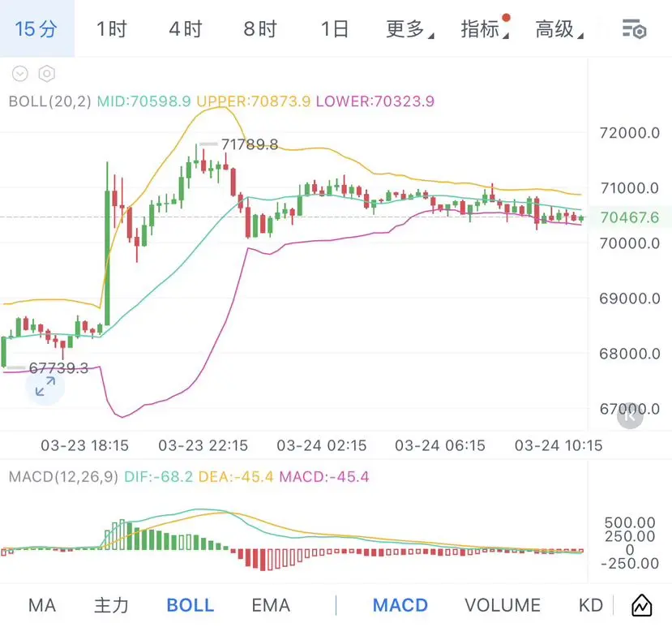
Task: Tap the MID:70598.9 value
Action: pyautogui.click(x=143, y=101)
